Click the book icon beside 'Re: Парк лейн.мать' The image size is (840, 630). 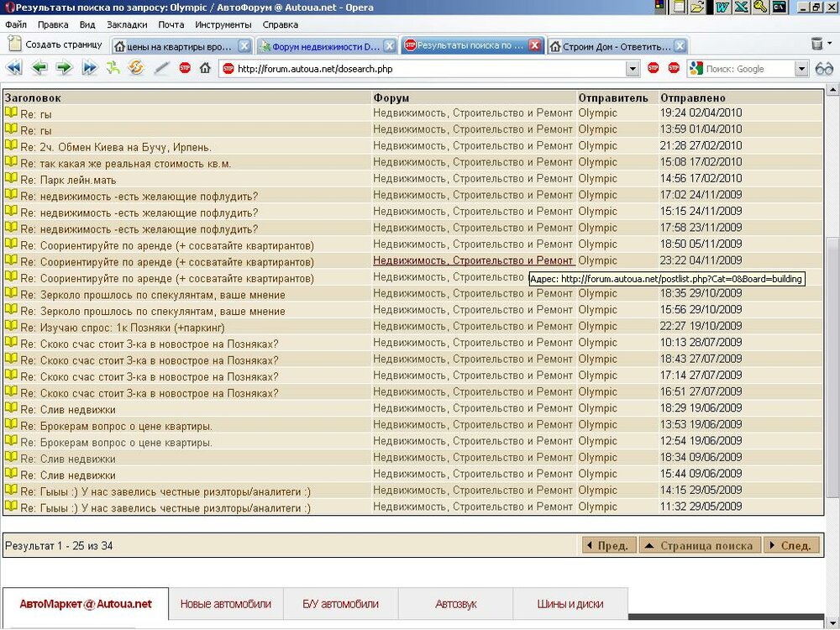pyautogui.click(x=11, y=178)
